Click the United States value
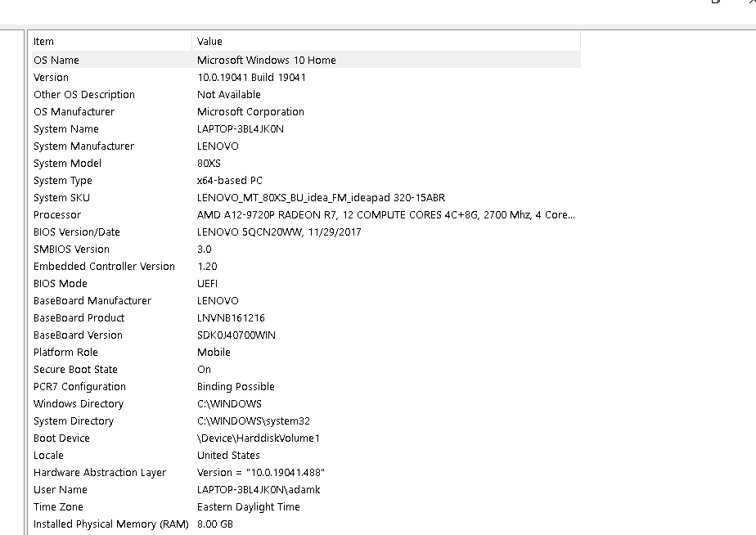The image size is (756, 535). pos(228,456)
